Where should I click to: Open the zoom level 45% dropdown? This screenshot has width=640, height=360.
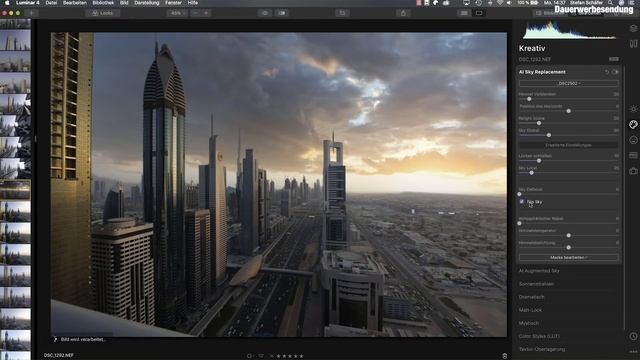click(x=177, y=13)
